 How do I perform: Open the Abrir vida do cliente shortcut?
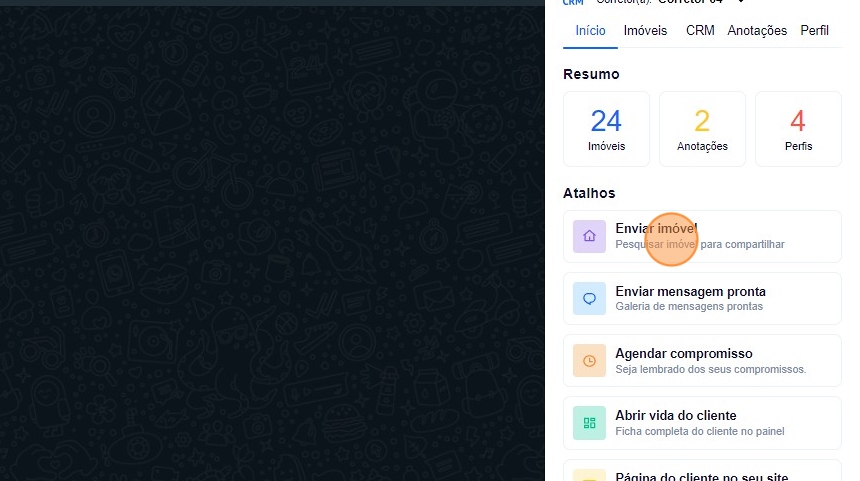coord(702,423)
